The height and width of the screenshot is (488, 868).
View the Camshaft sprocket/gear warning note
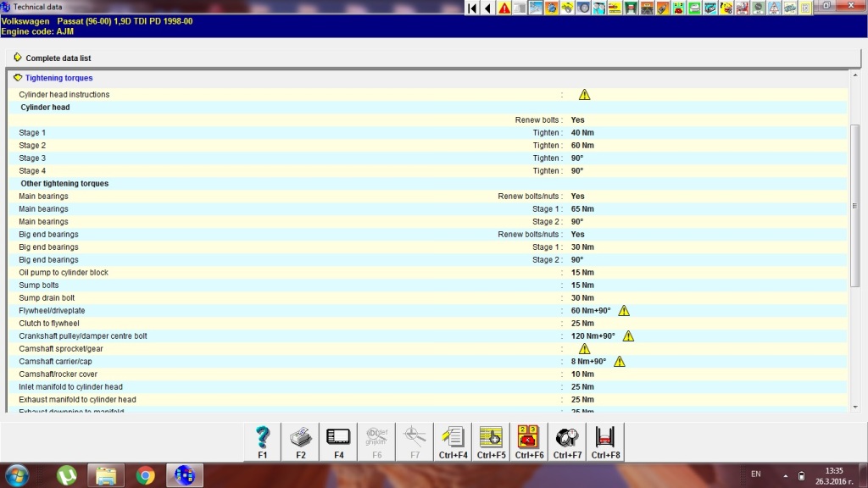584,349
